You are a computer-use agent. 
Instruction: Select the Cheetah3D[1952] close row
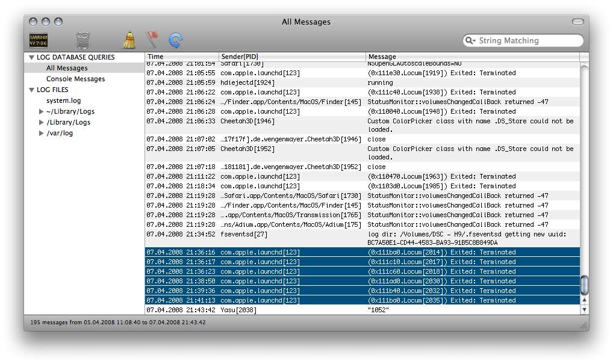(x=363, y=167)
